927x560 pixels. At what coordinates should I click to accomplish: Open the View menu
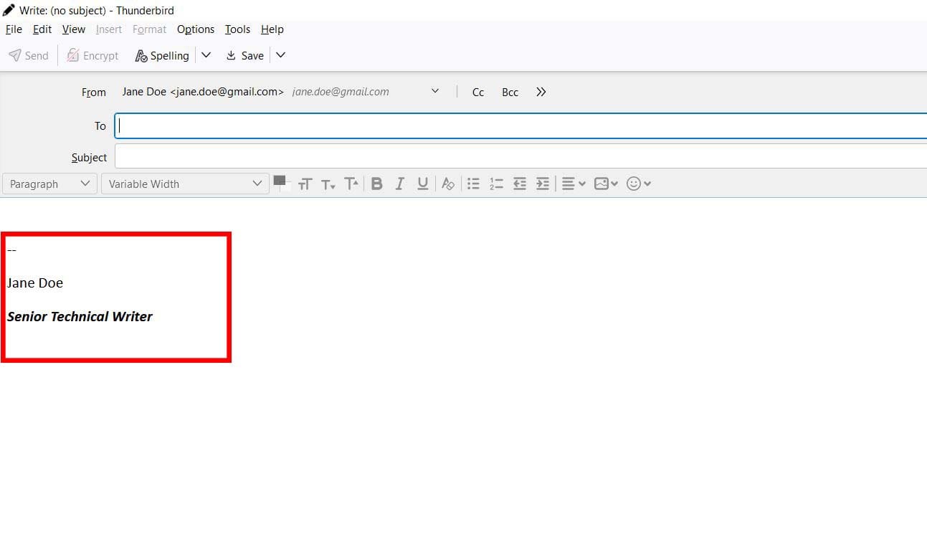coord(74,29)
